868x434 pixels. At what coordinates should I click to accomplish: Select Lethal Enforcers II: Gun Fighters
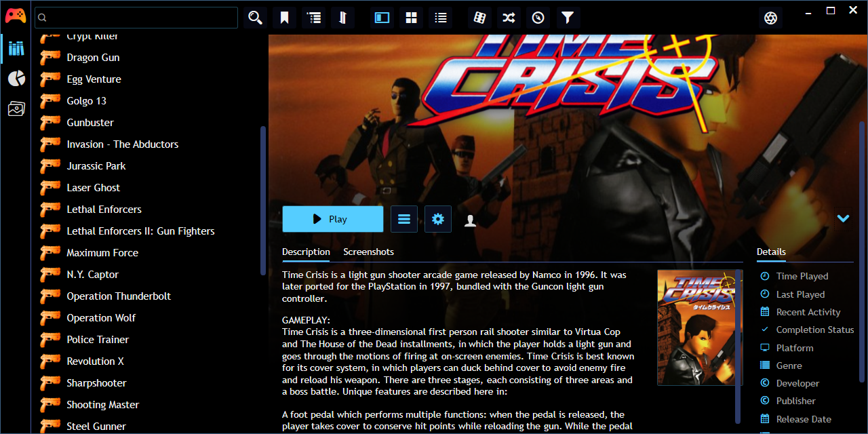(140, 231)
